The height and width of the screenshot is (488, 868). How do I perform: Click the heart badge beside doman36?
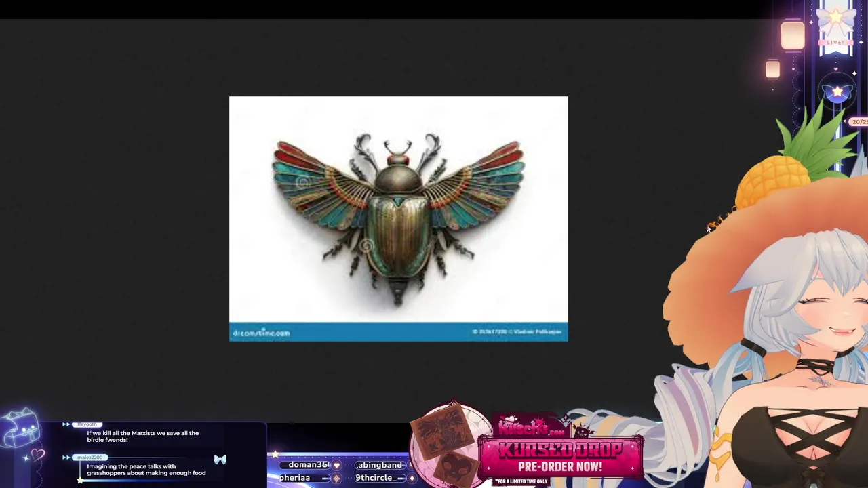tap(336, 466)
